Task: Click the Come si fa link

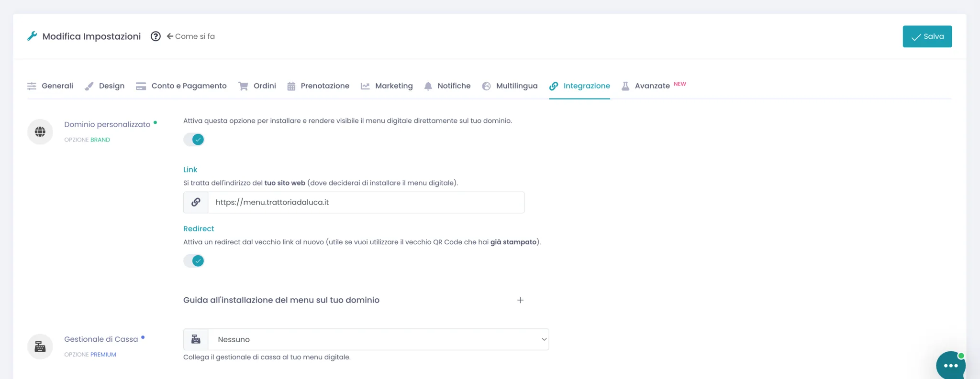Action: tap(190, 36)
